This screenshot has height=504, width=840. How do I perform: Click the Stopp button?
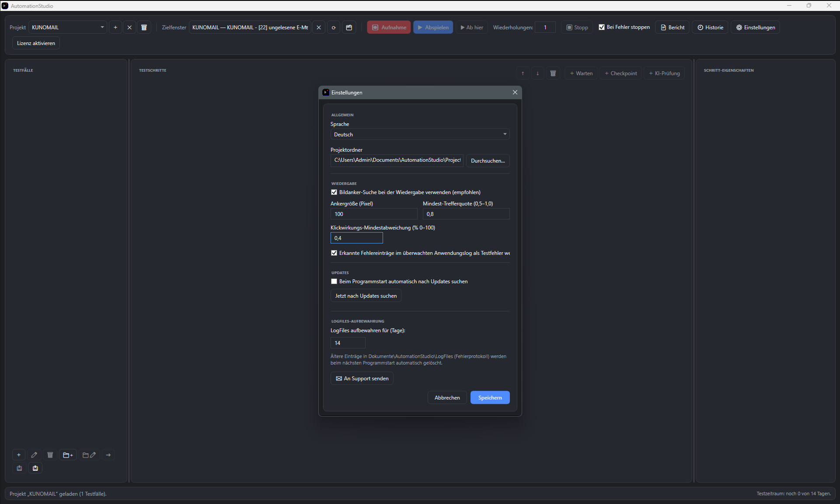[577, 27]
